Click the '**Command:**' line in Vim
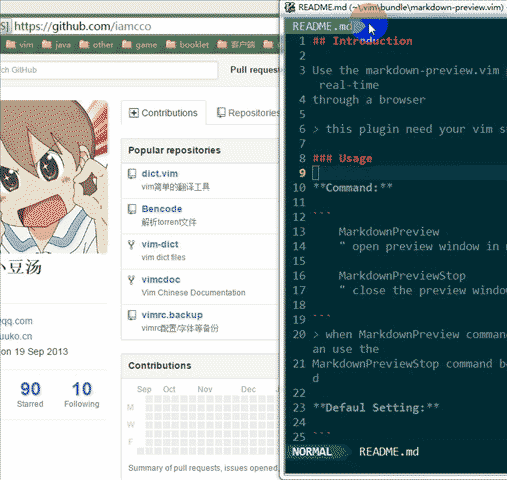 click(x=353, y=188)
